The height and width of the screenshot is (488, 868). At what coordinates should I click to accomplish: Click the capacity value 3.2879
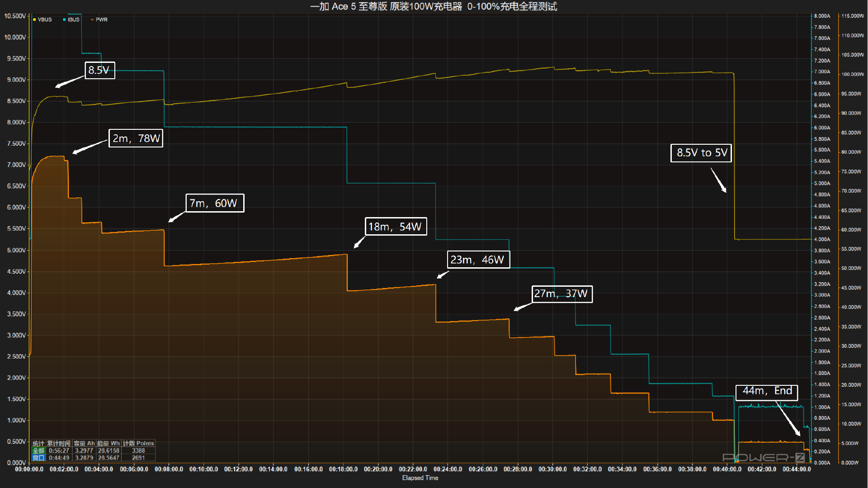[84, 458]
